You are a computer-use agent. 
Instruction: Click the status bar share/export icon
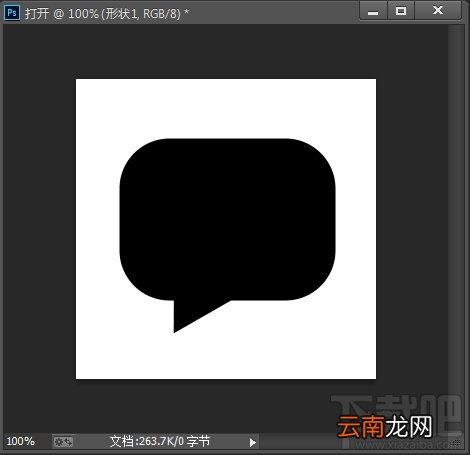(x=63, y=442)
